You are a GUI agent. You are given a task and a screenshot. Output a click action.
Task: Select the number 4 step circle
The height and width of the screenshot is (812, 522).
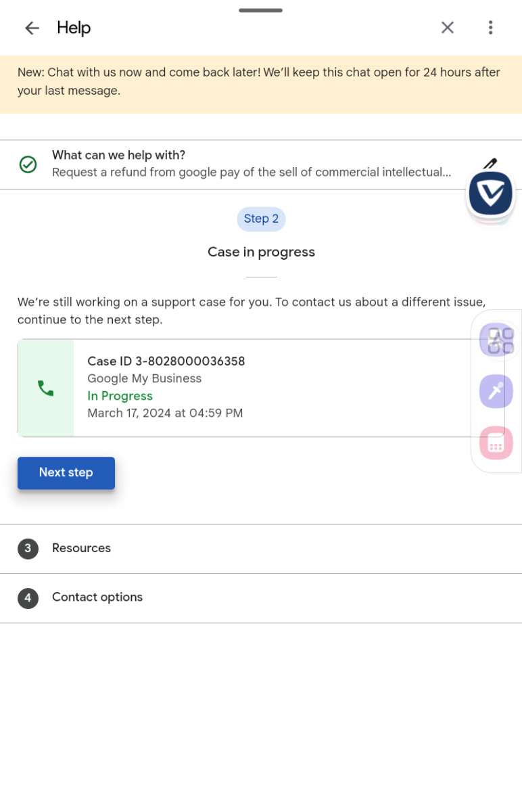(28, 598)
